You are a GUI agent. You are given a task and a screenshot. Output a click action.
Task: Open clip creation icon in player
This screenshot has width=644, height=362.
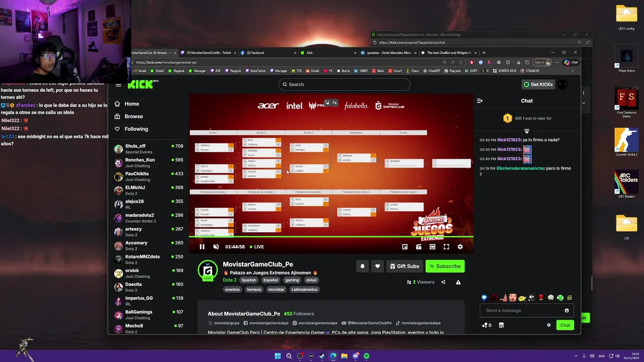pos(419,247)
